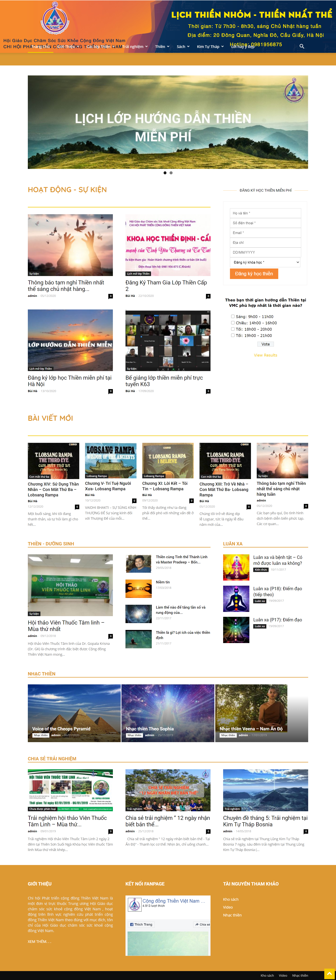Image resolution: width=336 pixels, height=980 pixels.
Task: Click comment count on Hội thảo Viên Thuốc post
Action: click(111, 636)
